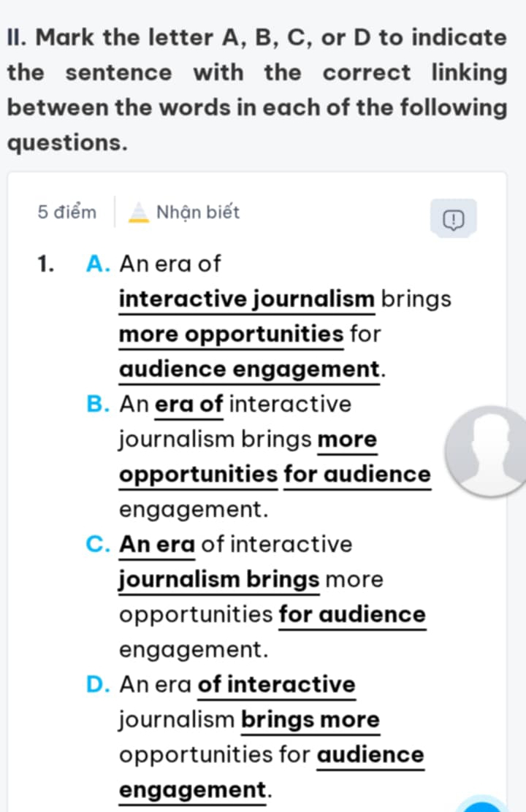Screen dimensions: 526x812
Task: Click underlined "more opportunities" in option A
Action: coord(231,334)
